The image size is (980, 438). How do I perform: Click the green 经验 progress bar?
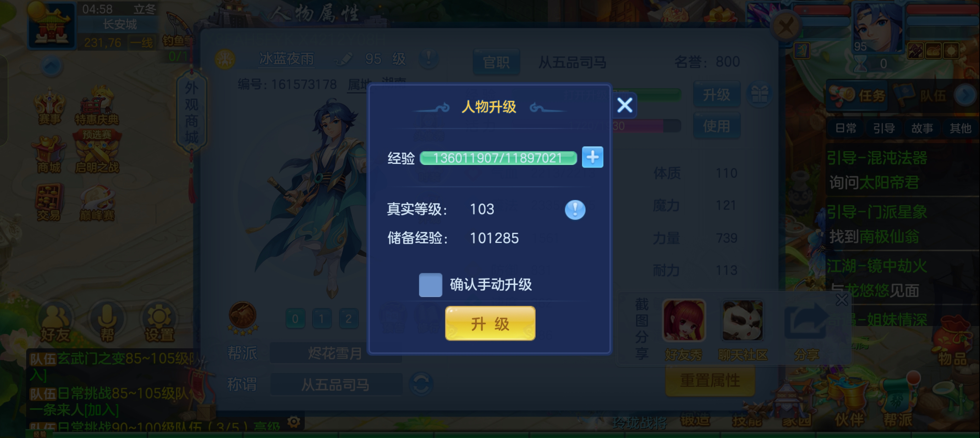pyautogui.click(x=498, y=158)
